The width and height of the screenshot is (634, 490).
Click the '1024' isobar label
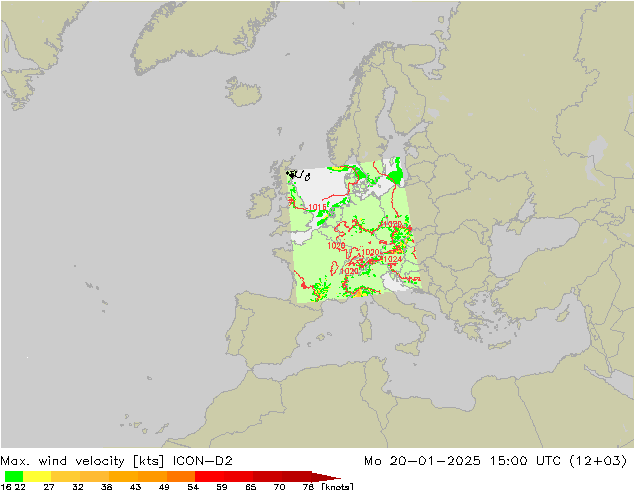(393, 259)
